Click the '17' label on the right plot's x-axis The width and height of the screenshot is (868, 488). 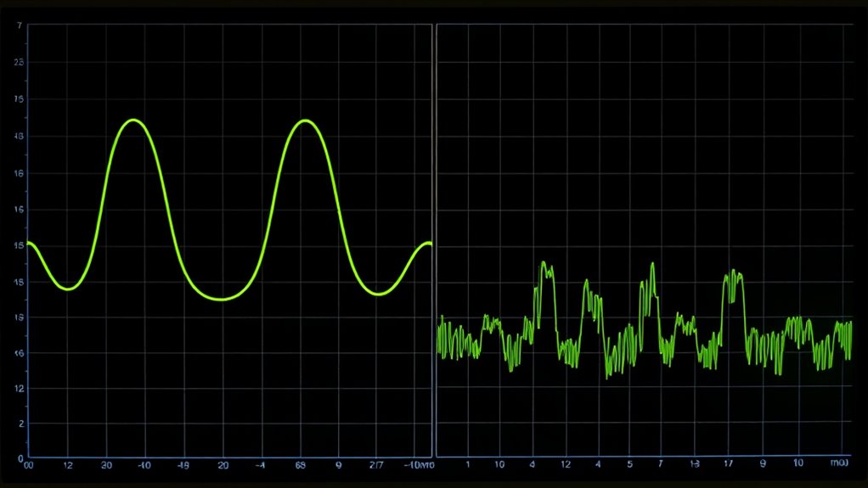729,463
